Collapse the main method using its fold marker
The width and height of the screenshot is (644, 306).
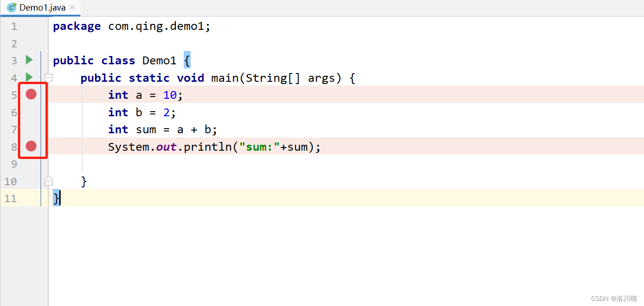click(x=49, y=78)
